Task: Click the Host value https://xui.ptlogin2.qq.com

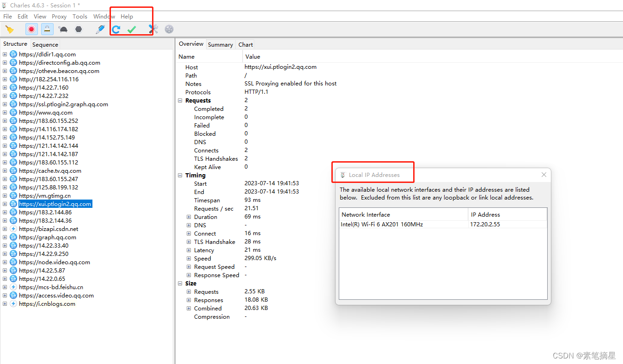Action: 281,67
